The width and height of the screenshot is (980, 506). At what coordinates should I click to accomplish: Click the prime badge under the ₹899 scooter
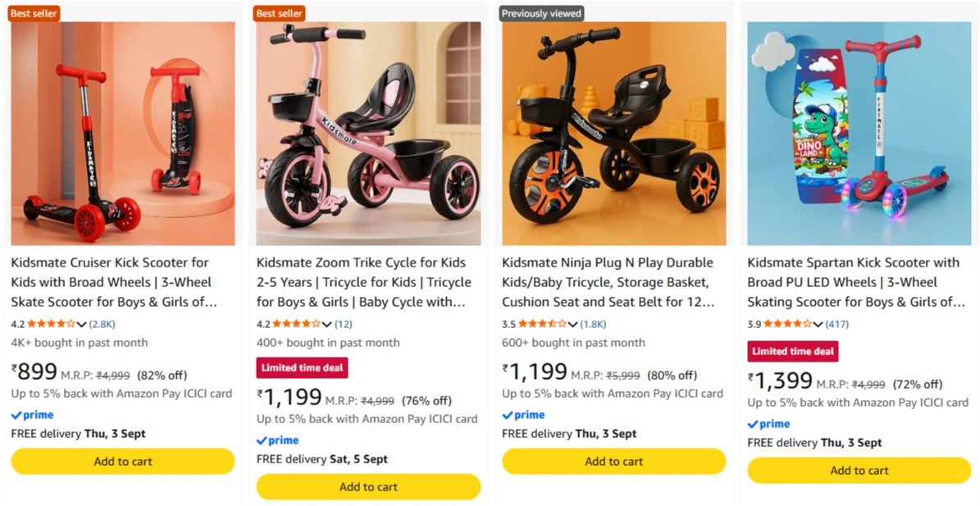pos(33,415)
